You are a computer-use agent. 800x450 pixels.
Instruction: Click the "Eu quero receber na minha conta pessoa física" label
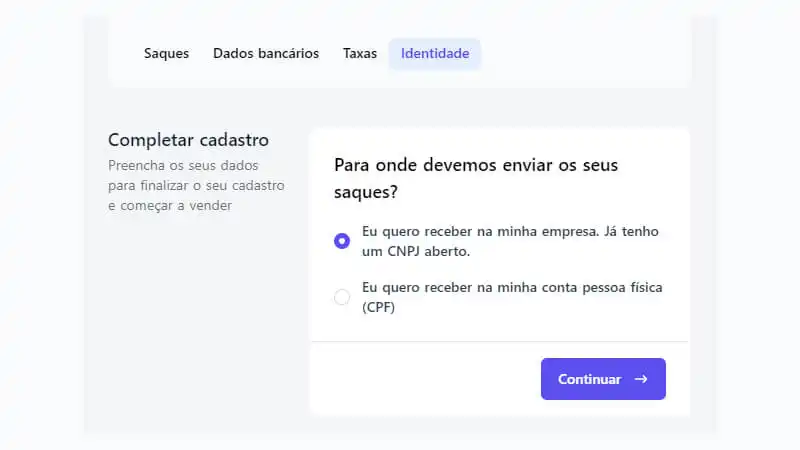click(x=512, y=287)
